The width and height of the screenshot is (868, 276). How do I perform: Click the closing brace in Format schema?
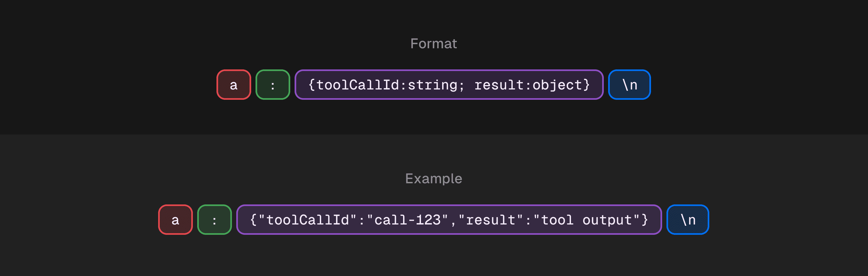coord(586,85)
